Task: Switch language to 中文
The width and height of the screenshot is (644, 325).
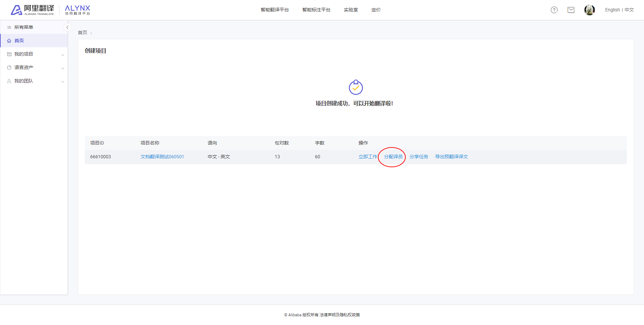Action: click(629, 10)
